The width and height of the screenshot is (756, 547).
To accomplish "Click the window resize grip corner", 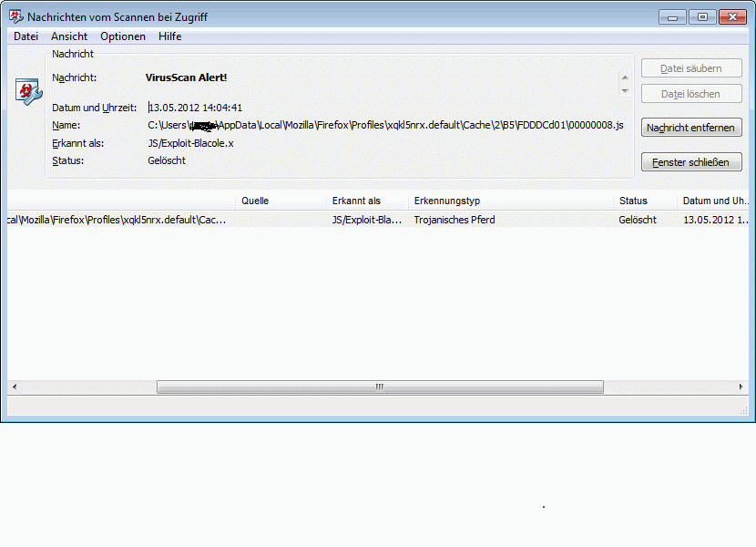I will point(744,410).
